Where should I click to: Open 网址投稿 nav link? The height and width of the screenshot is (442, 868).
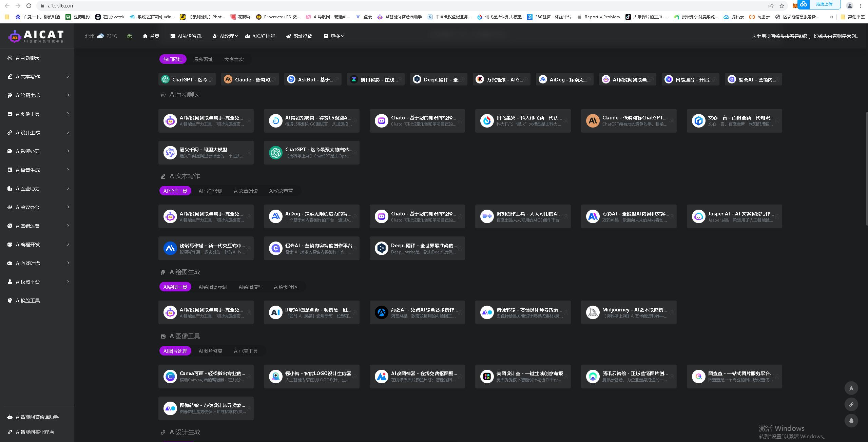coord(299,36)
